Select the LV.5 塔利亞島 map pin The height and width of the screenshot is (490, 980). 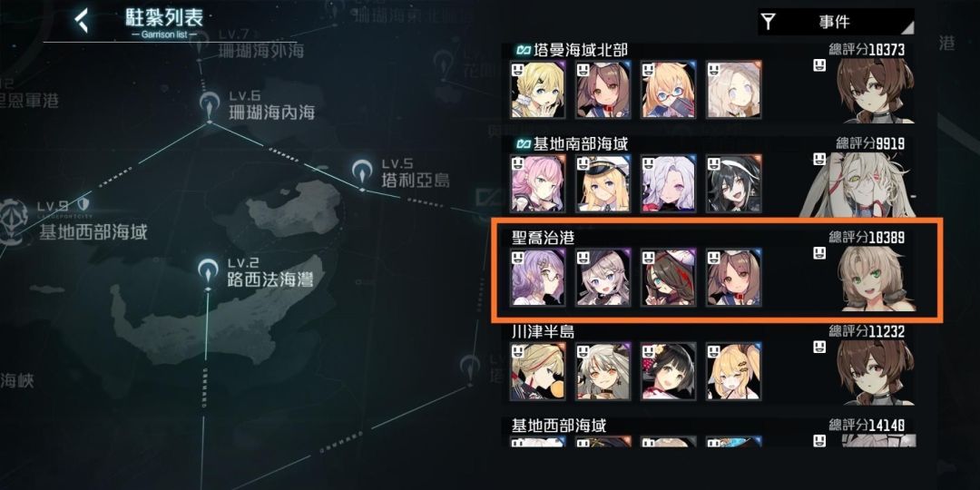(362, 171)
